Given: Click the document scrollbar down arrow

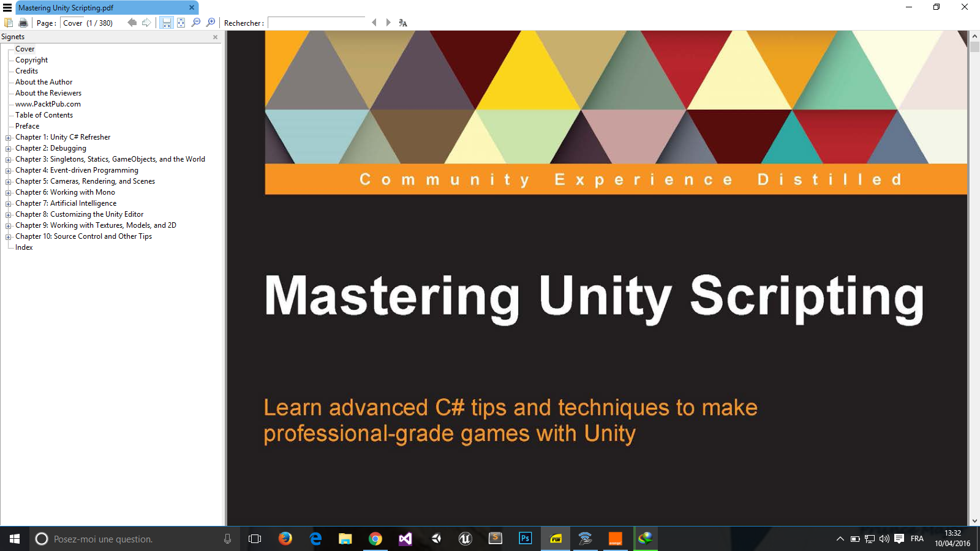Looking at the screenshot, I should [974, 521].
